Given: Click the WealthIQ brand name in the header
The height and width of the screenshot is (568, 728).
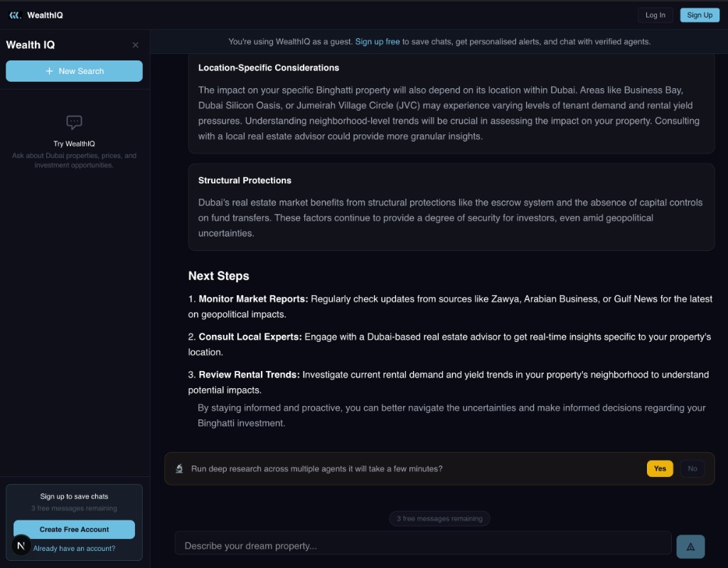Looking at the screenshot, I should 45,15.
